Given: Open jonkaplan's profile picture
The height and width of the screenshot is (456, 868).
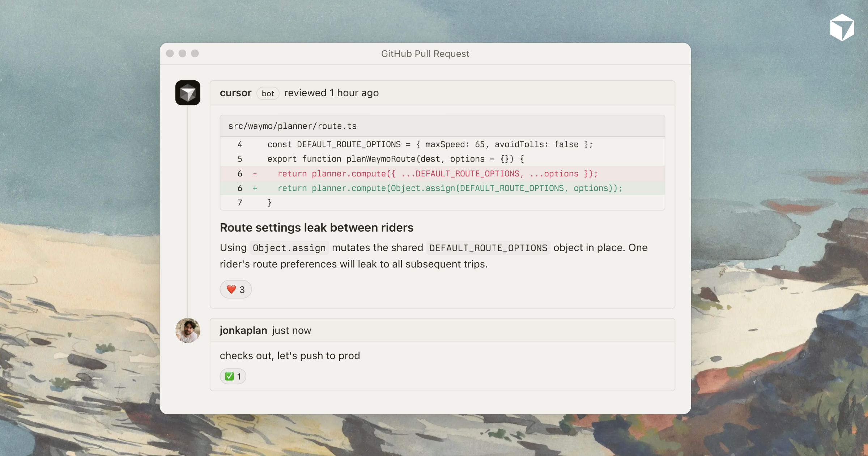Looking at the screenshot, I should (188, 330).
